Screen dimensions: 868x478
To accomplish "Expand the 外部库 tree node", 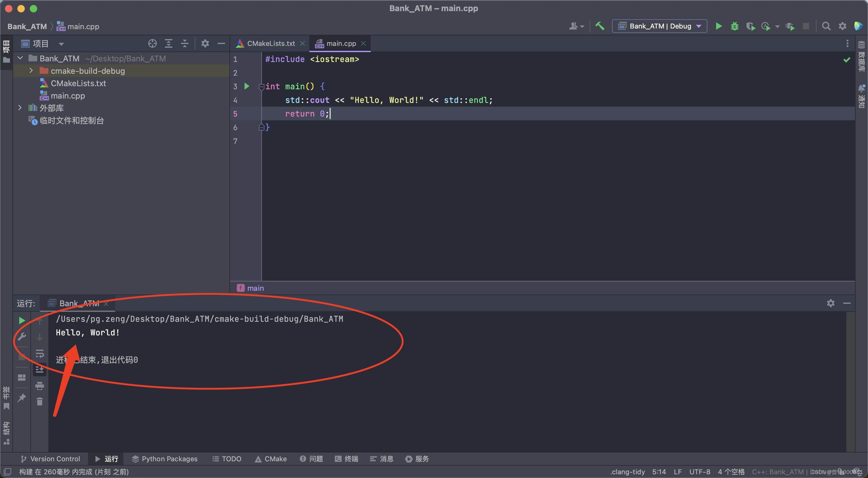I will click(20, 108).
